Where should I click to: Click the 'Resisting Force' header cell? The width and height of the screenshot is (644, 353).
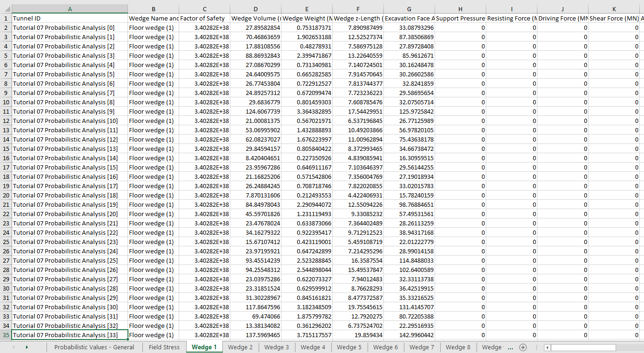[x=512, y=18]
